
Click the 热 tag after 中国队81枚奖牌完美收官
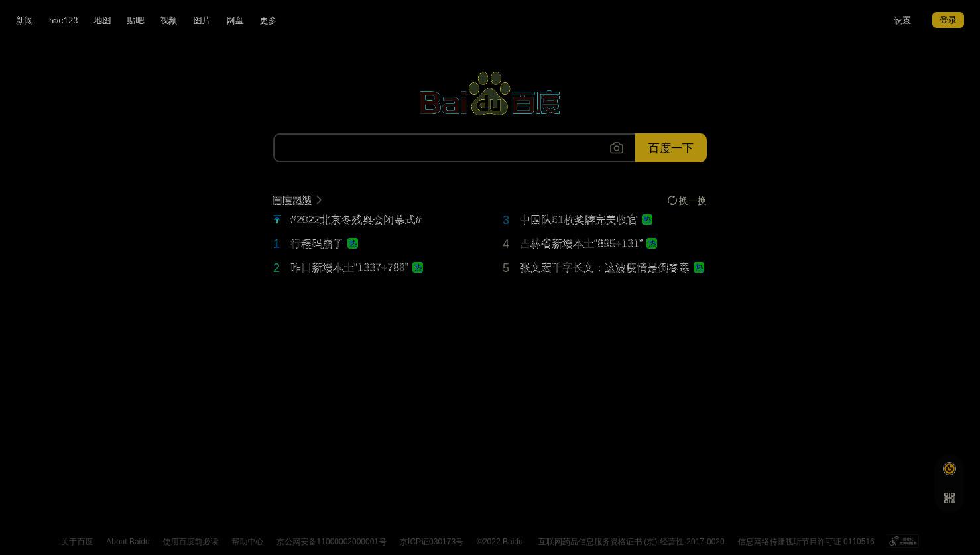[x=647, y=219]
